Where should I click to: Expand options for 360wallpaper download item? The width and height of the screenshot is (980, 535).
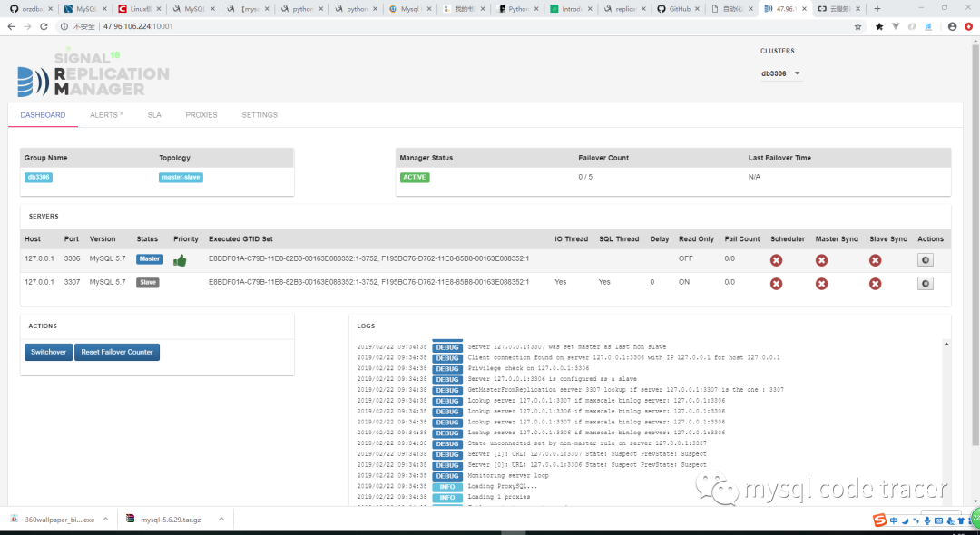[105, 520]
